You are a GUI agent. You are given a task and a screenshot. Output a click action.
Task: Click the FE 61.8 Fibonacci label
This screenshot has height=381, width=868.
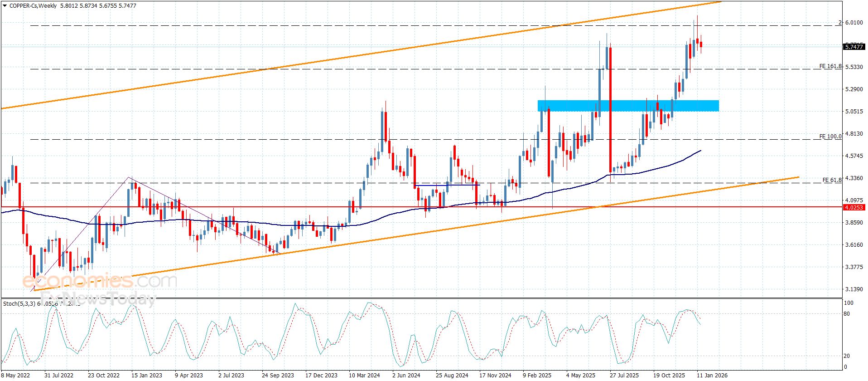tap(832, 180)
